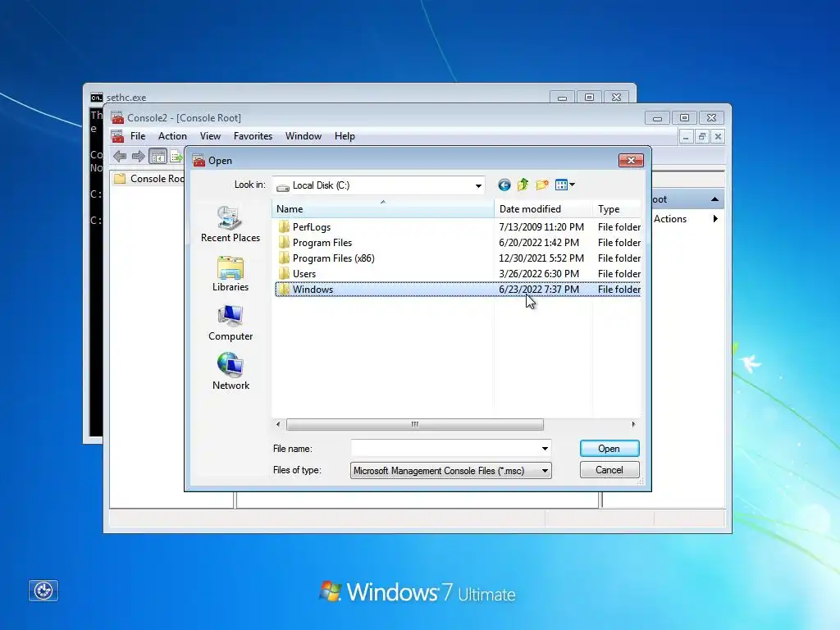Minimize the inner Console Root child window
The width and height of the screenshot is (840, 630).
686,137
